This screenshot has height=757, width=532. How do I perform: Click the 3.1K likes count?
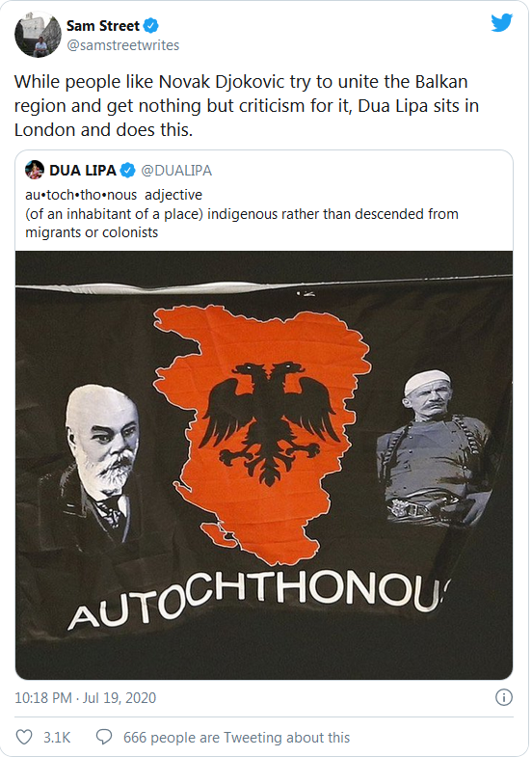point(57,738)
